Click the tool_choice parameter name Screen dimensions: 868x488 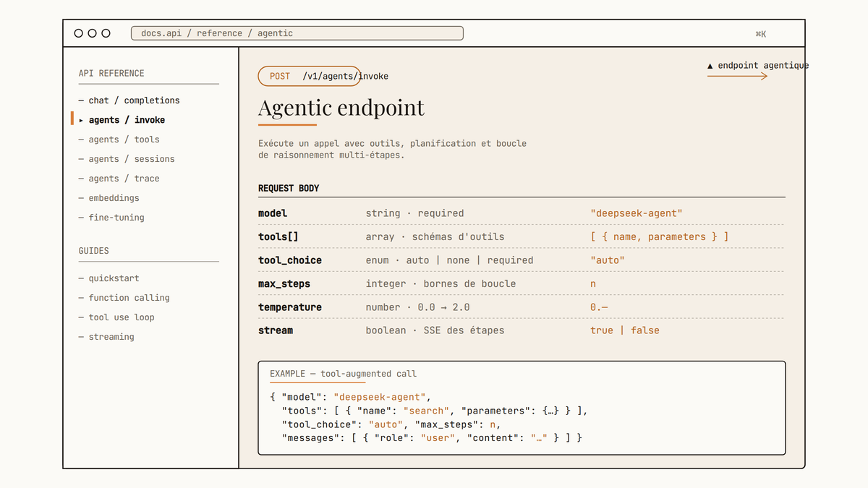(x=290, y=260)
